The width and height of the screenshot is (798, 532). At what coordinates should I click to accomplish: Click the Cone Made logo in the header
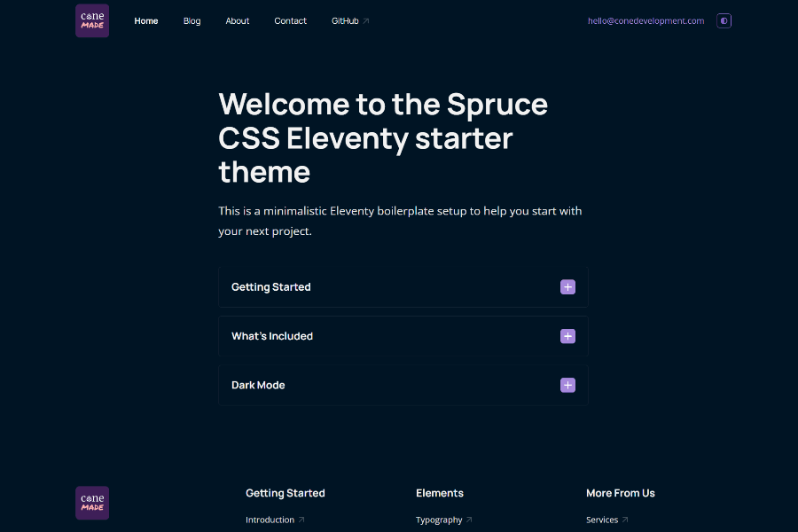[x=92, y=20]
